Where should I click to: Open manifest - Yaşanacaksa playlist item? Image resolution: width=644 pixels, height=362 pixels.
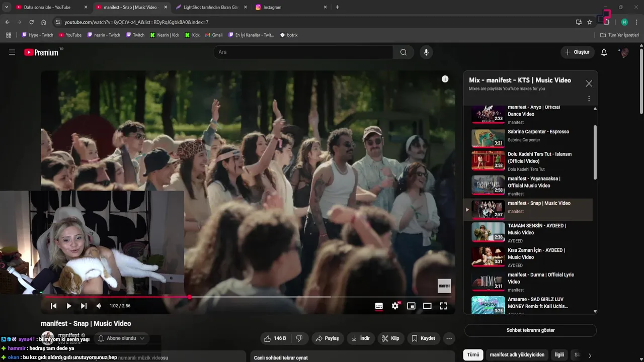pos(529,186)
